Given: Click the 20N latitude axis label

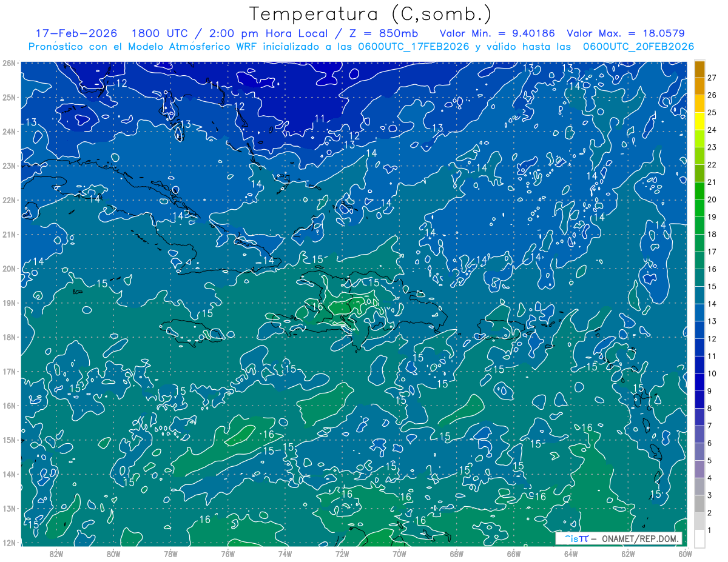Looking at the screenshot, I should click(8, 269).
